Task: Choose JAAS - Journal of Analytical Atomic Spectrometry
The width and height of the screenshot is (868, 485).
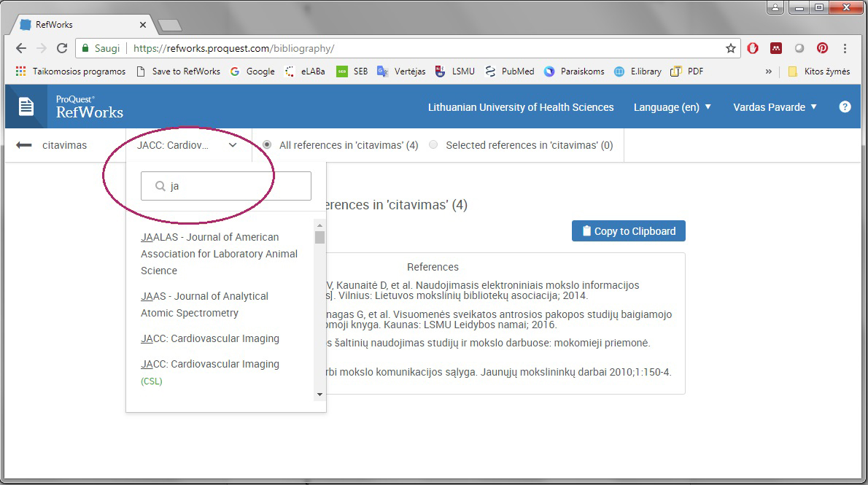Action: pyautogui.click(x=204, y=304)
